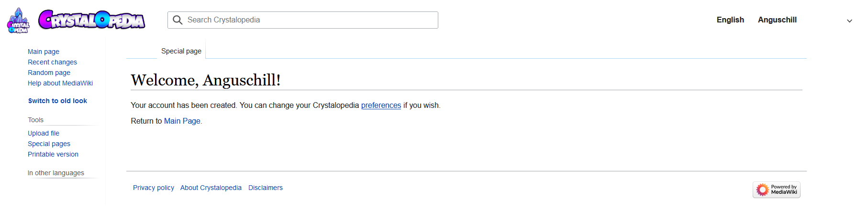Open a Random page

(x=49, y=73)
